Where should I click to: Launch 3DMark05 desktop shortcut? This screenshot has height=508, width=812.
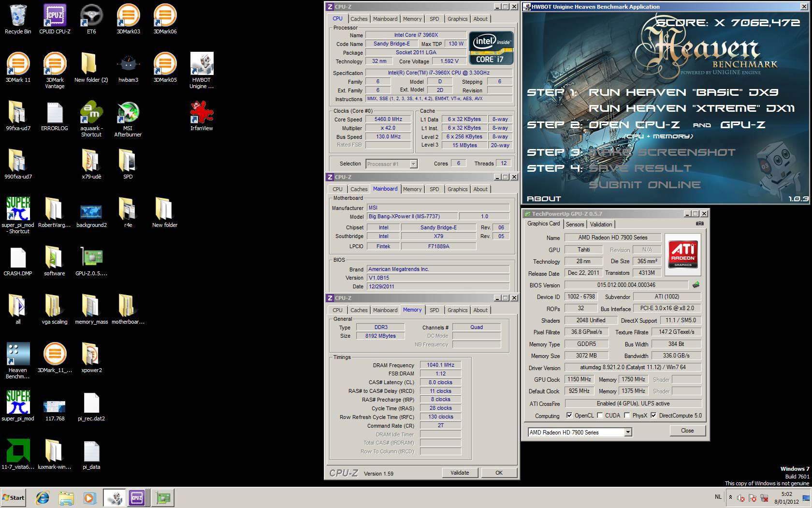[x=165, y=68]
